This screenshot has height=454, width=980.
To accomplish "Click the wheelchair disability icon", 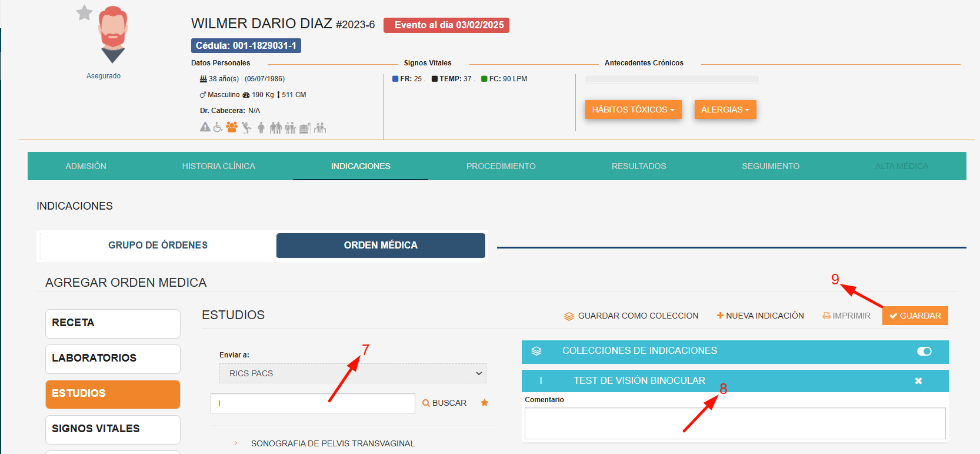I will point(218,127).
